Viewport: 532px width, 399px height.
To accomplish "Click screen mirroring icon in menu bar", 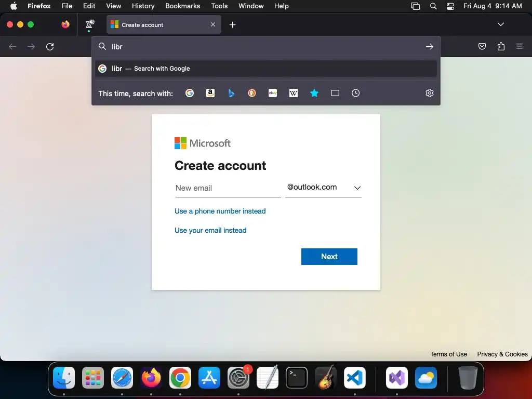I will coord(415,6).
